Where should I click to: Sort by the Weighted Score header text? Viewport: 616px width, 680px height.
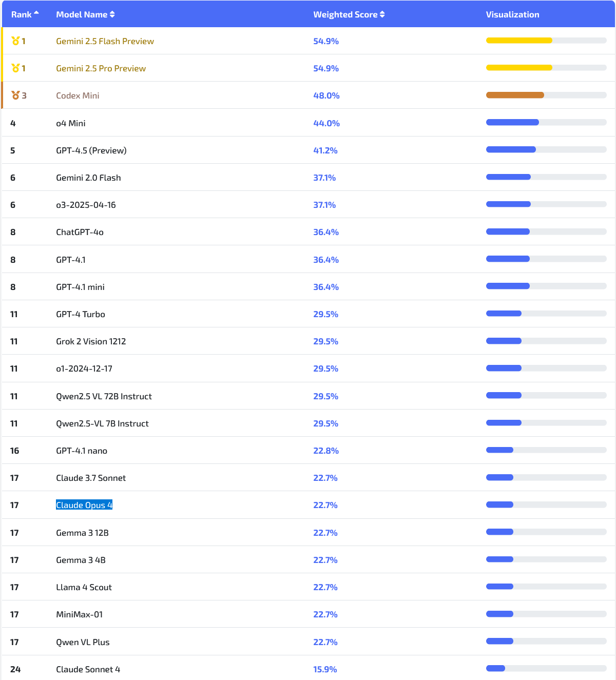click(x=345, y=14)
